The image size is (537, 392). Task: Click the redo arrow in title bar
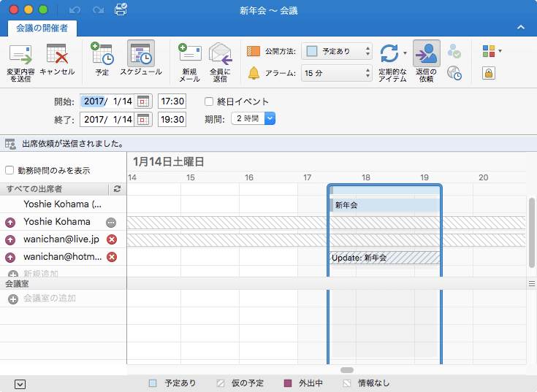[98, 10]
